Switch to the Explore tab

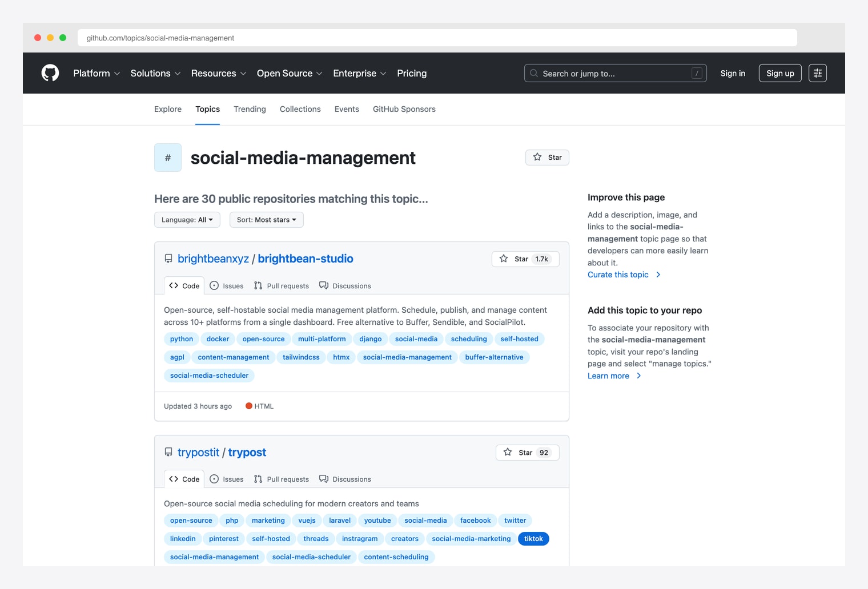pos(168,109)
